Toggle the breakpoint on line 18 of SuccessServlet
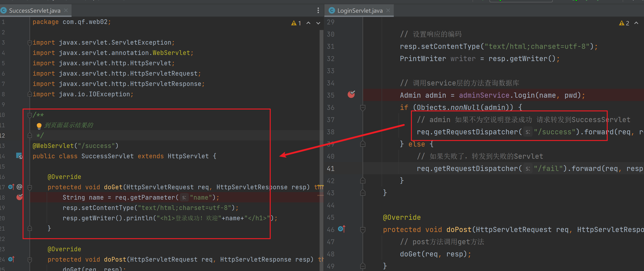This screenshot has width=644, height=271. [19, 197]
